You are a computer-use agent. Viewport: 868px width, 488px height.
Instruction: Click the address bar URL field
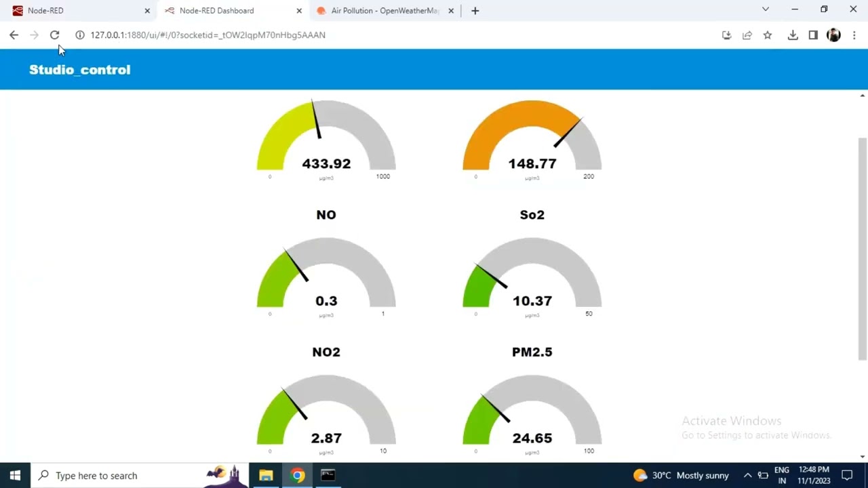pos(400,35)
